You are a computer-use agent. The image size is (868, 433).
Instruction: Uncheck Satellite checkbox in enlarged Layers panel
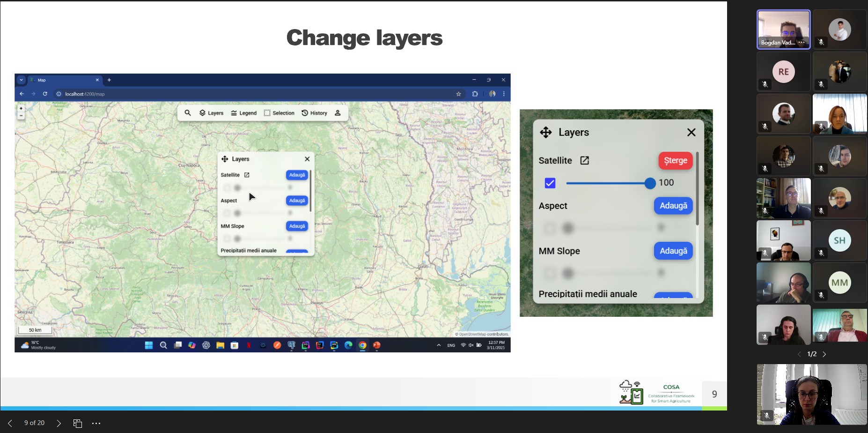click(x=550, y=183)
